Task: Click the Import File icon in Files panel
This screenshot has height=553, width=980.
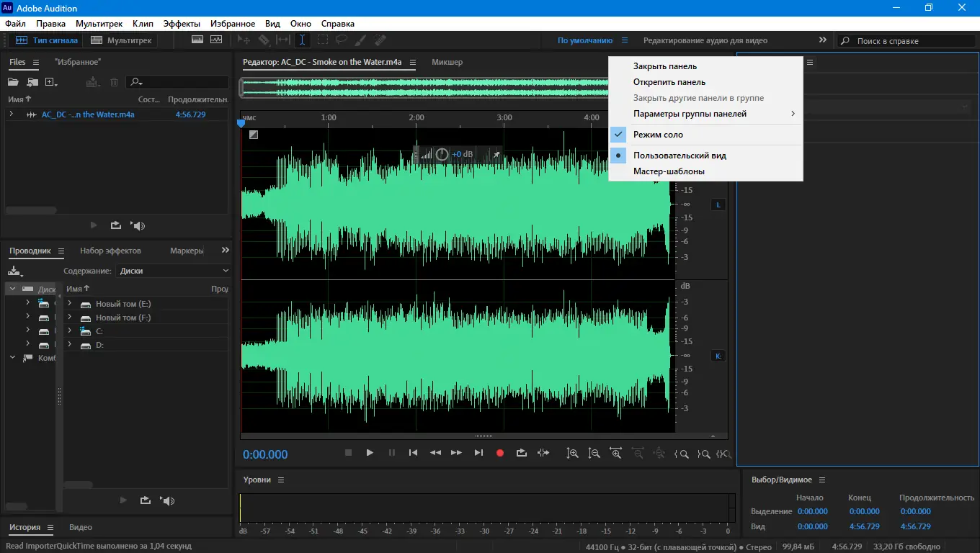Action: pyautogui.click(x=32, y=83)
